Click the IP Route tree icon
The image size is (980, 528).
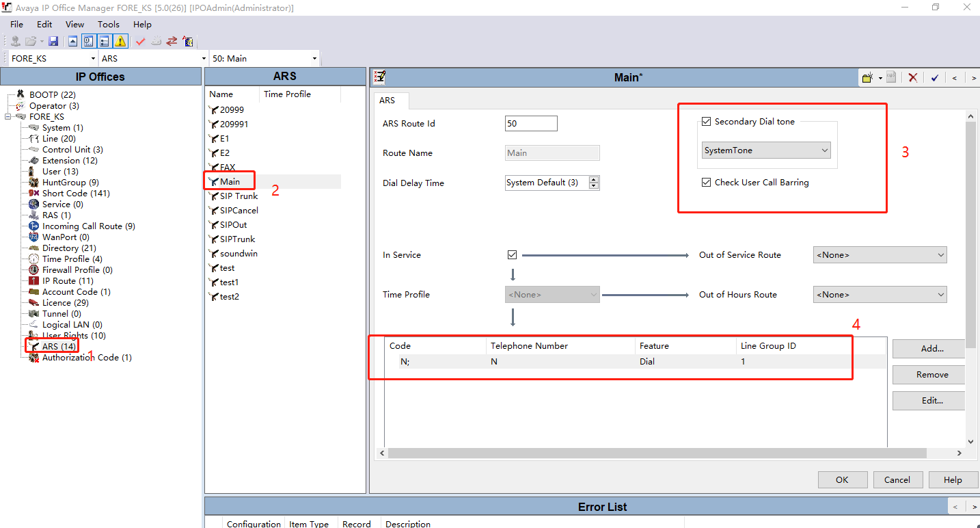[x=34, y=281]
